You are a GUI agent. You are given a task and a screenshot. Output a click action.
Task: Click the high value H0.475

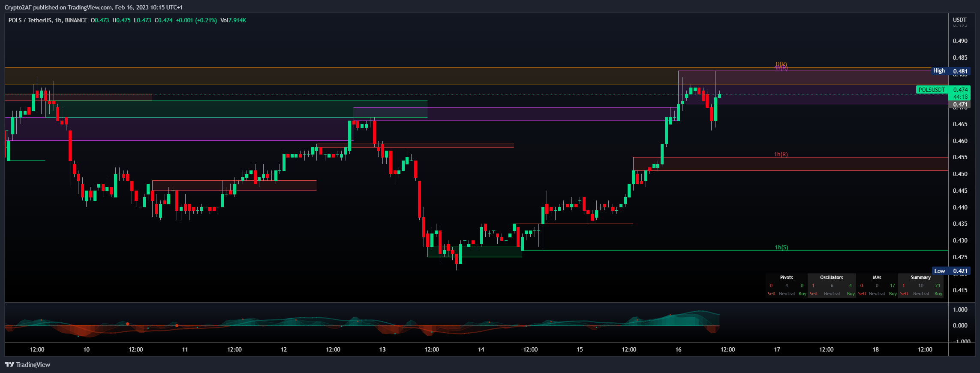click(121, 20)
